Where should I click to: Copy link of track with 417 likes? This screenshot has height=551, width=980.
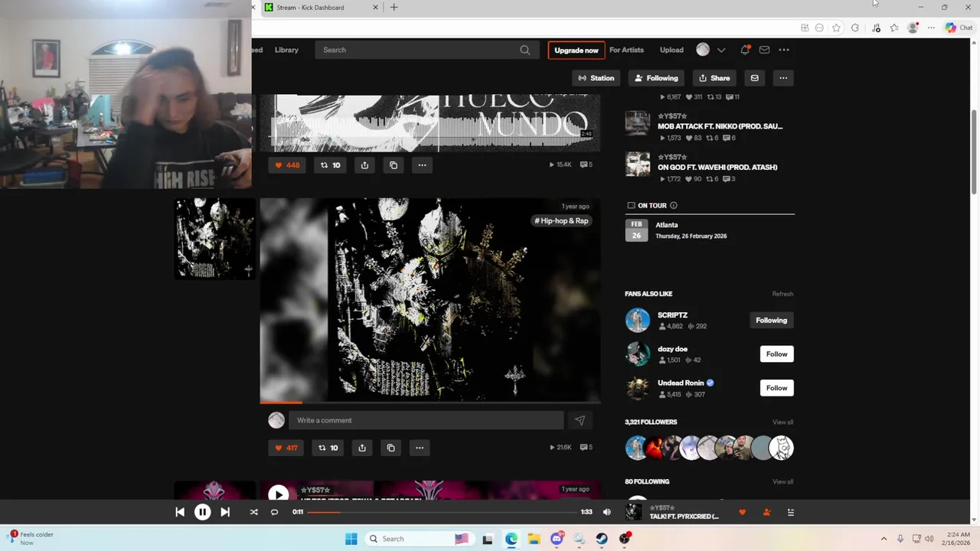(x=390, y=448)
